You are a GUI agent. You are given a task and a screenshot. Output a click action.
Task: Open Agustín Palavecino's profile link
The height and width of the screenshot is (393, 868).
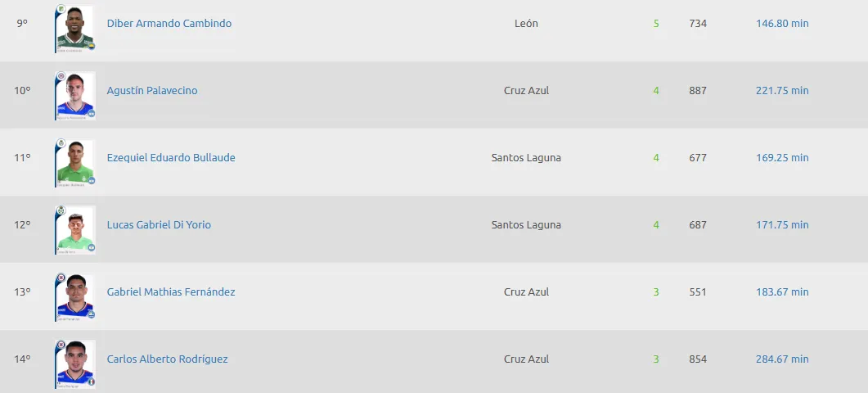pyautogui.click(x=152, y=91)
